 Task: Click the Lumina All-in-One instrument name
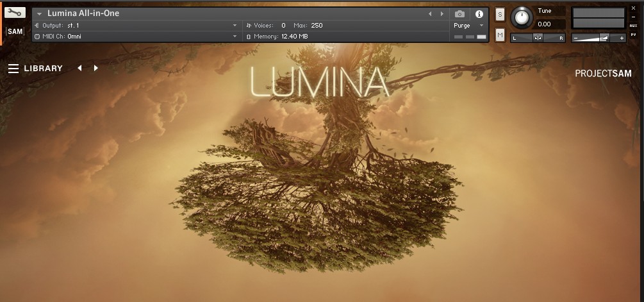[x=83, y=13]
